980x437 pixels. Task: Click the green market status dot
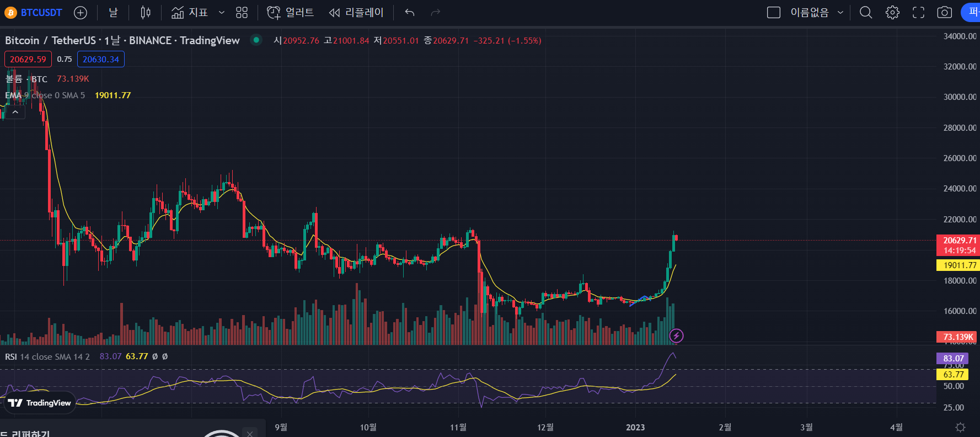tap(256, 40)
